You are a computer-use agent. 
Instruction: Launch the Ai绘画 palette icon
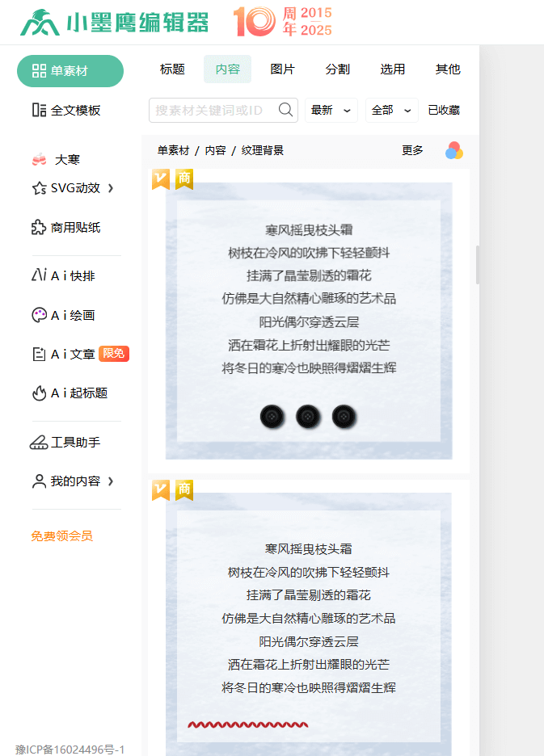pos(39,315)
